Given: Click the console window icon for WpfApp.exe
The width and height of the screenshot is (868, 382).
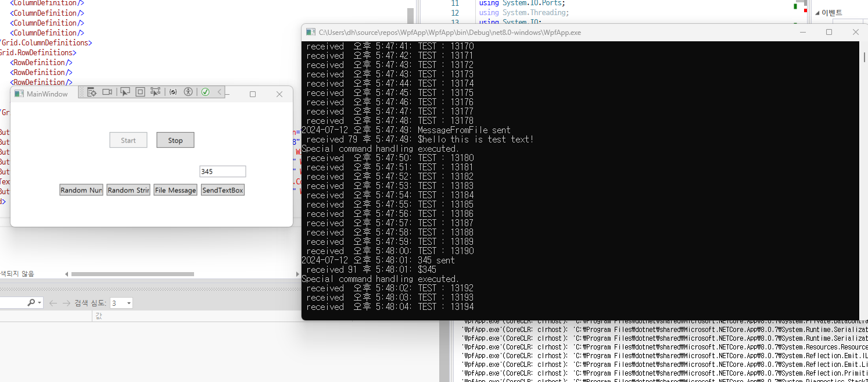Looking at the screenshot, I should [311, 33].
